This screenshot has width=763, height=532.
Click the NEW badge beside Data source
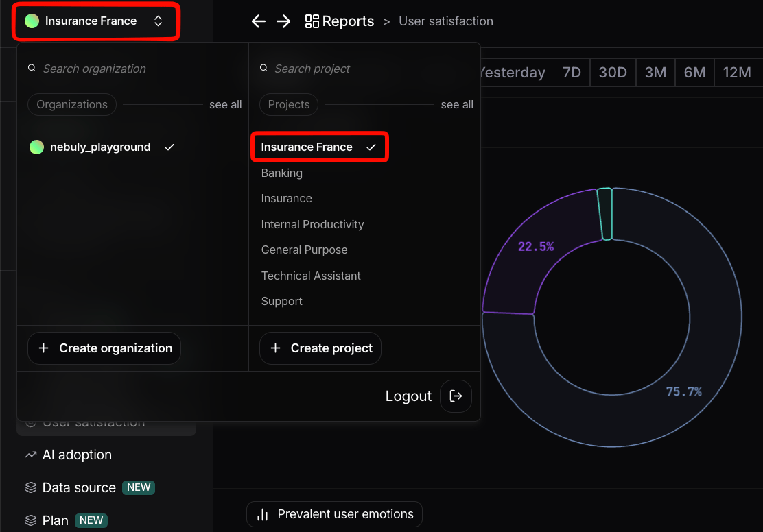tap(139, 487)
